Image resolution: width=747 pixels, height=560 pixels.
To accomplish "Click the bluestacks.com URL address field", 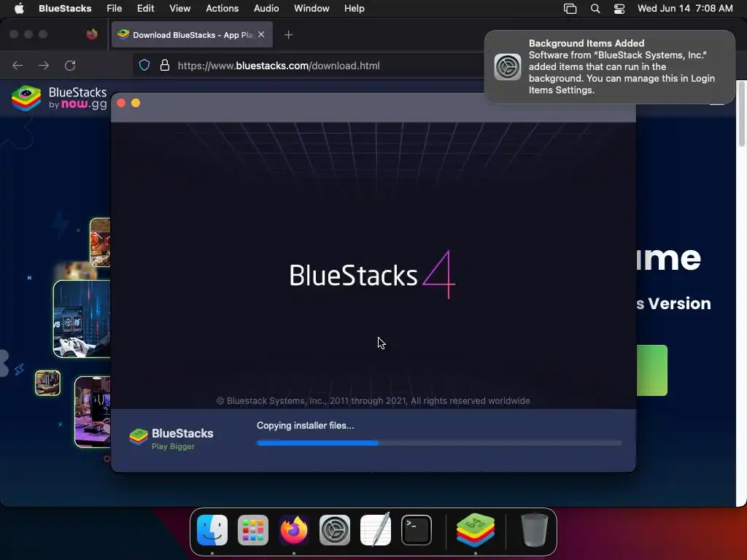I will [279, 66].
